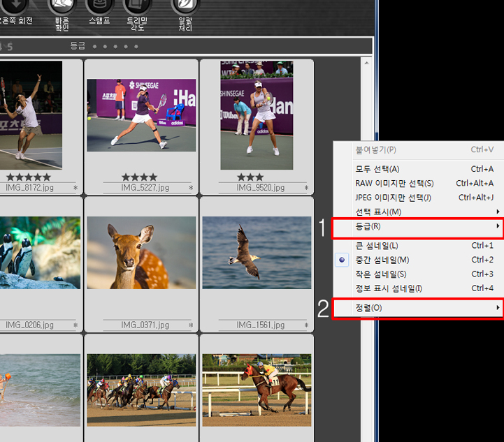504x442 pixels.
Task: Select the tennis serve thumbnail IMG_8172.jpg
Action: point(31,115)
